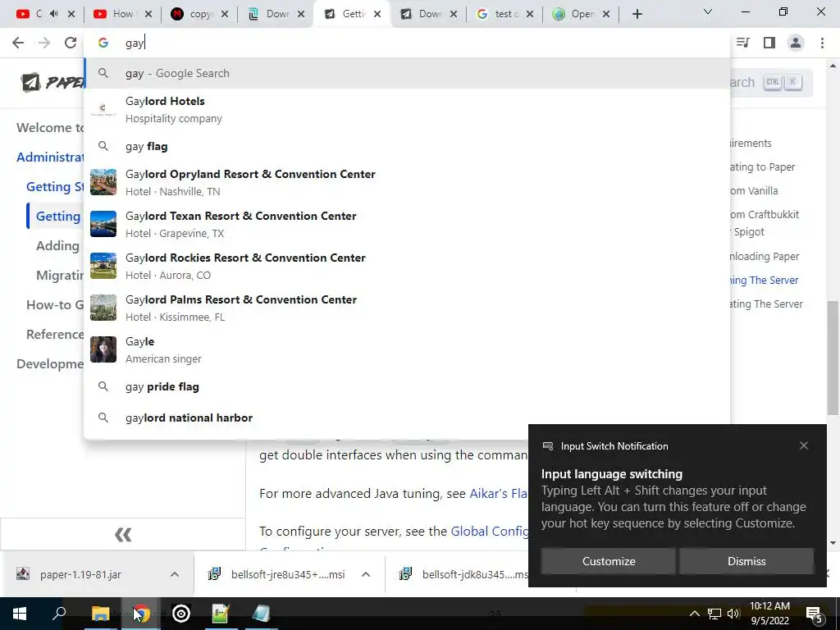
Task: Close the 'How' YouTube tab
Action: [148, 15]
